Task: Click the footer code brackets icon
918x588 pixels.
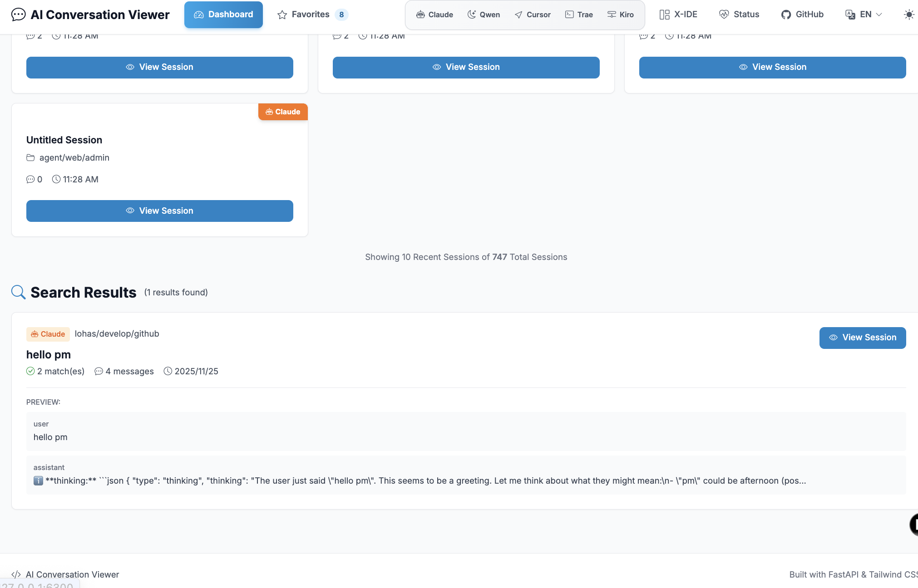Action: (16, 574)
